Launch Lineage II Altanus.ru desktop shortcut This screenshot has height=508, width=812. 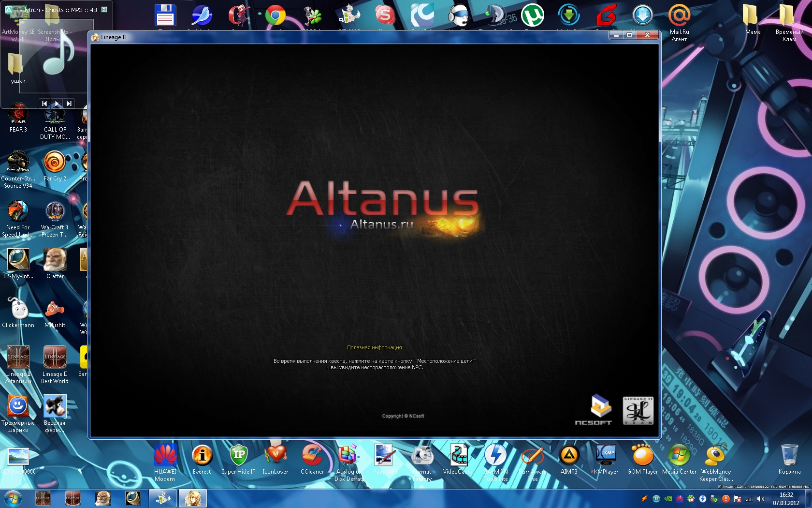point(18,365)
